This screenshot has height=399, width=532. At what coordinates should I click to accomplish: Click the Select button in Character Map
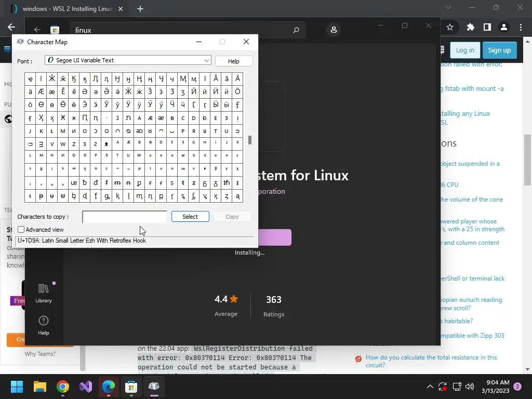[190, 217]
